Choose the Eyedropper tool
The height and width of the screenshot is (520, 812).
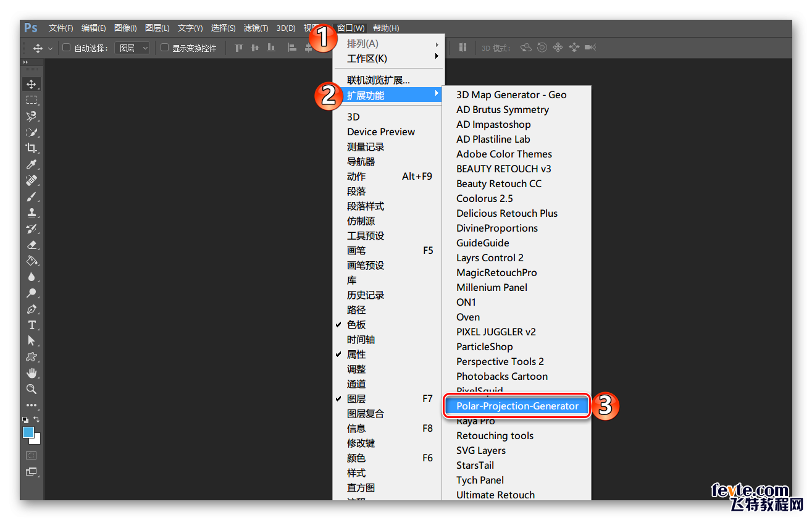(x=31, y=164)
